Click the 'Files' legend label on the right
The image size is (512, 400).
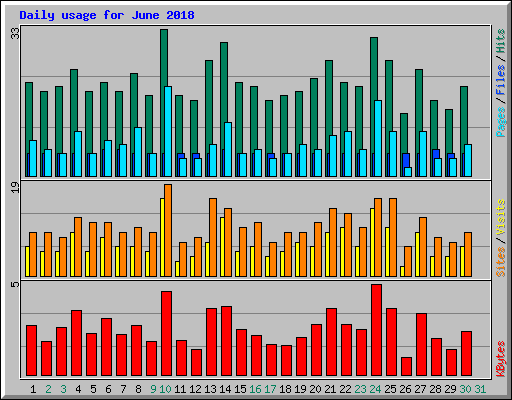click(500, 79)
